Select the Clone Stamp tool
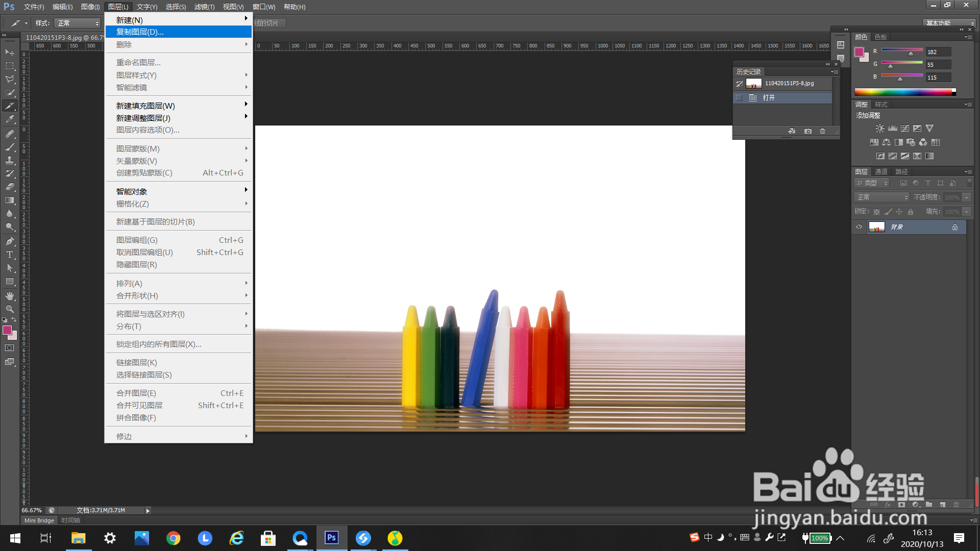 point(10,160)
